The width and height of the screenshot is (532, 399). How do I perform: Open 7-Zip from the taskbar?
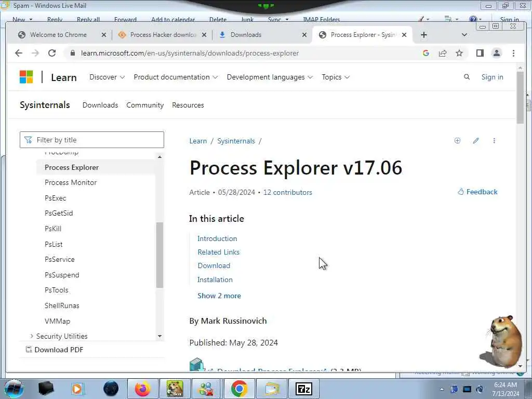[303, 389]
